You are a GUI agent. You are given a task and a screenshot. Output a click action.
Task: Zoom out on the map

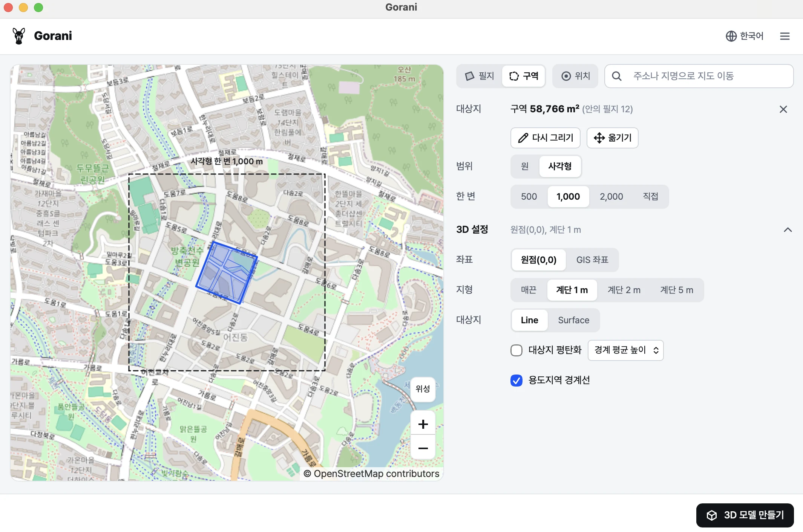point(423,448)
